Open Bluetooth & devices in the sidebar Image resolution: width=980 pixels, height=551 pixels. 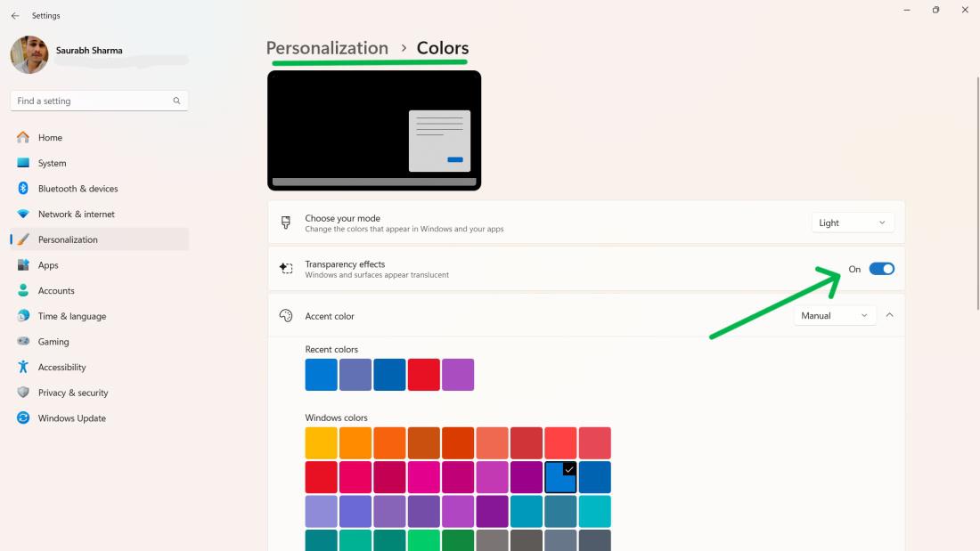[x=100, y=188]
